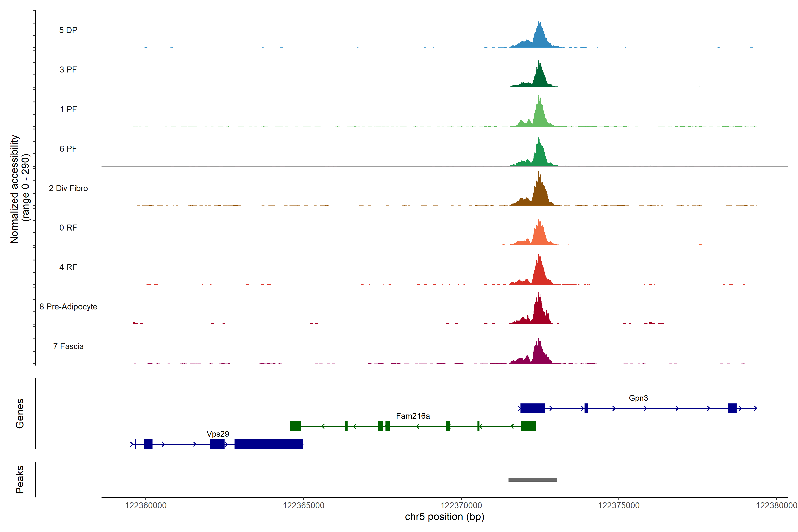Click the 122365000 axis tick label
Image resolution: width=798 pixels, height=532 pixels.
coord(303,506)
